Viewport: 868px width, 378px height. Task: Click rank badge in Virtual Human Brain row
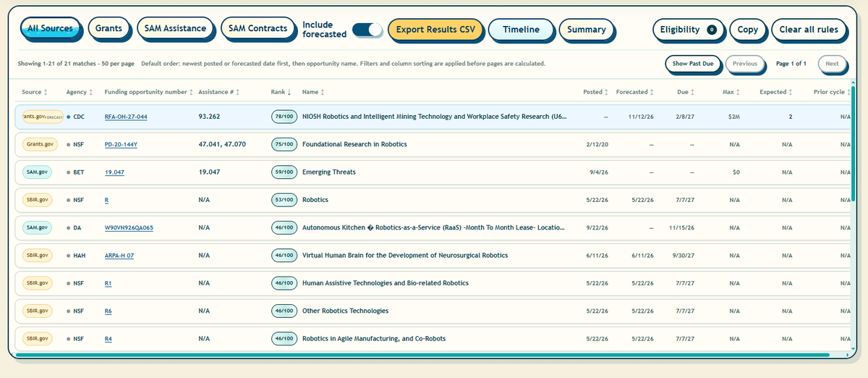coord(284,256)
